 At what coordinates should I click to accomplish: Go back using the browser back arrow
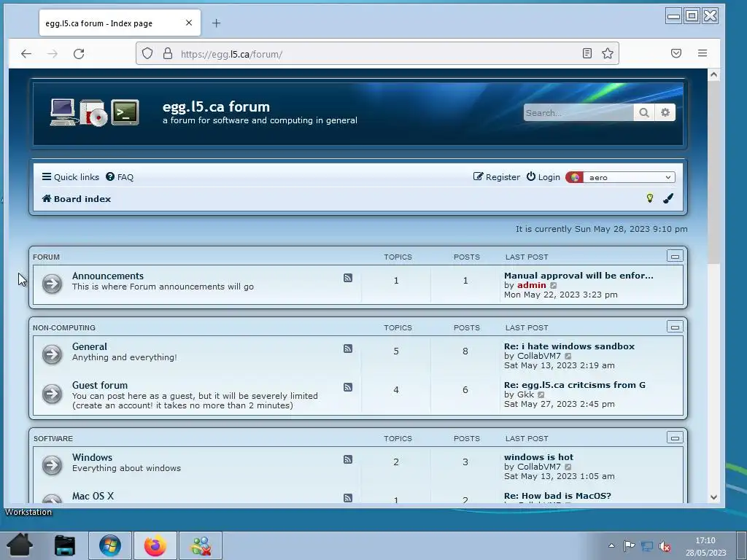click(26, 54)
